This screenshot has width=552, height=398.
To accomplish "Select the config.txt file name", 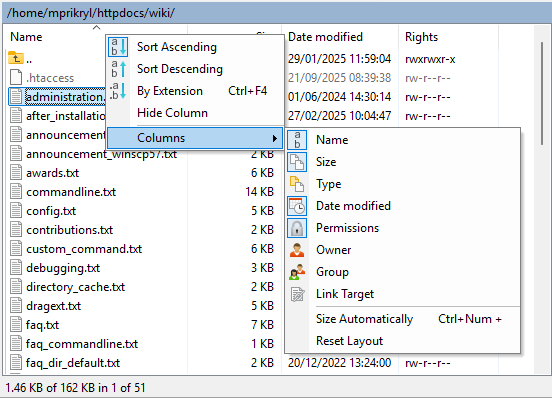I will click(x=51, y=211).
